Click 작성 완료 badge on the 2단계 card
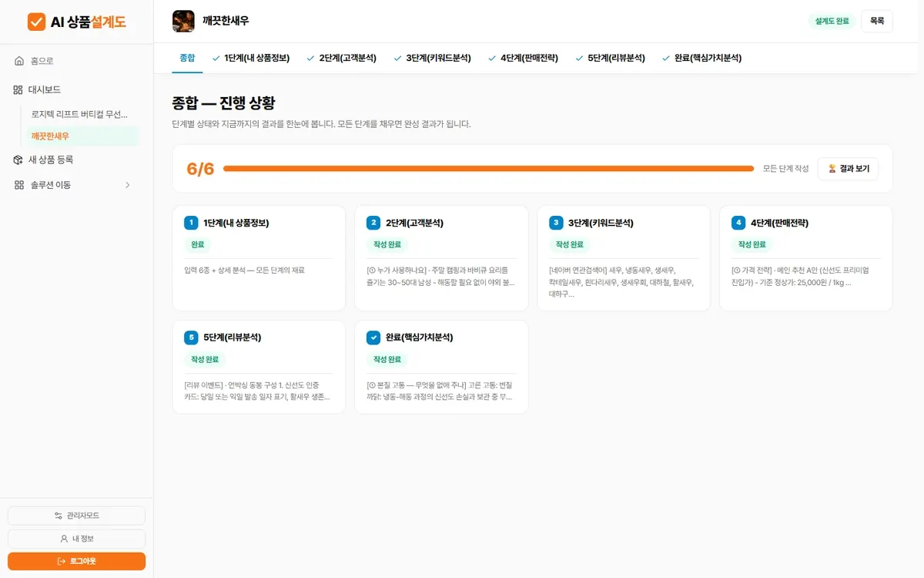This screenshot has width=924, height=578. click(x=387, y=244)
